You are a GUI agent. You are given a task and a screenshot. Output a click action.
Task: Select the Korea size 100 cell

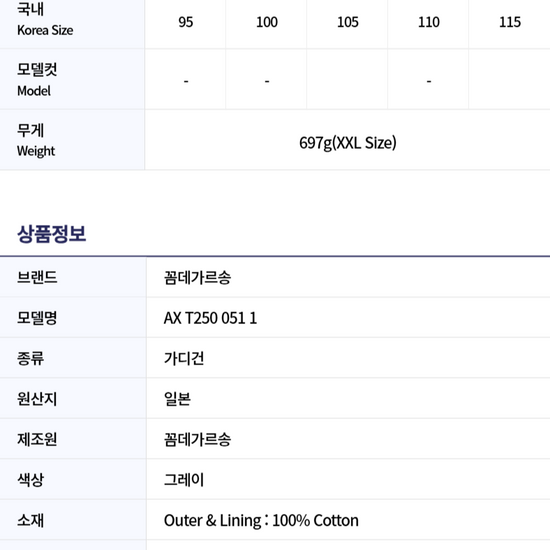(267, 22)
